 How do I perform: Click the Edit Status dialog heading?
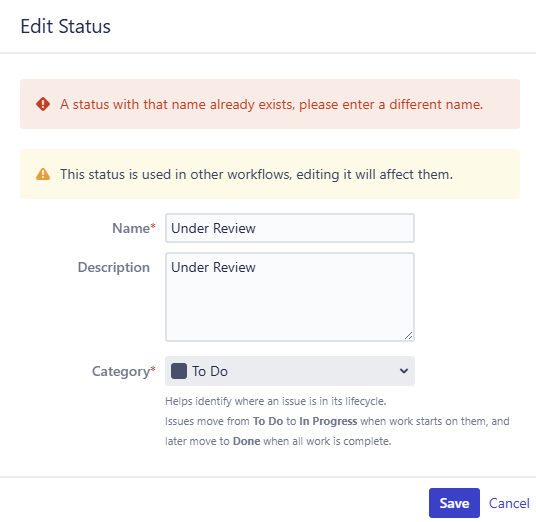[66, 26]
